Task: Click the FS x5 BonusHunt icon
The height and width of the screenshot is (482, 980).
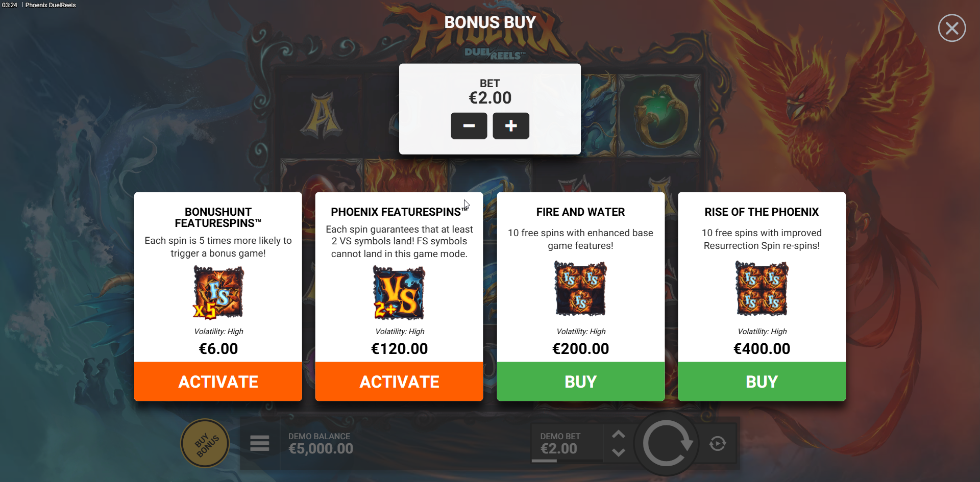Action: 218,293
